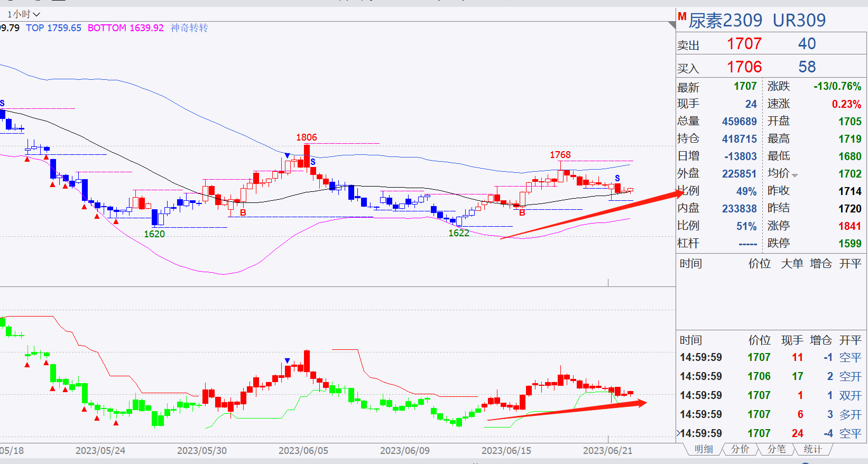Click the red B marker below 1622 low's right

click(x=522, y=212)
